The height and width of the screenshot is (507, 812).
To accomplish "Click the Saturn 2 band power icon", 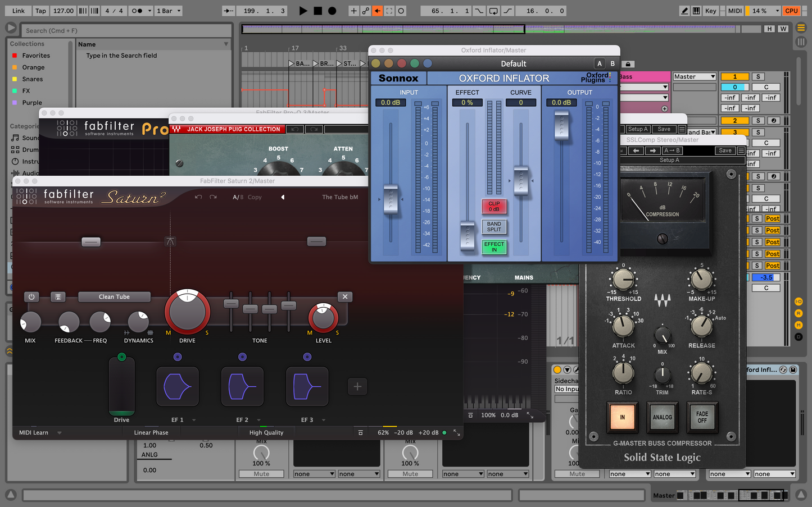I will (x=31, y=296).
